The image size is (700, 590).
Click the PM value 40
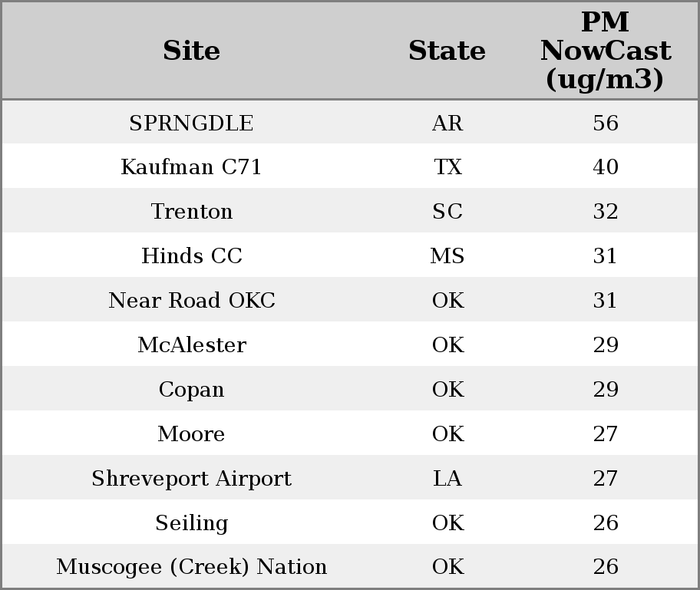point(605,167)
